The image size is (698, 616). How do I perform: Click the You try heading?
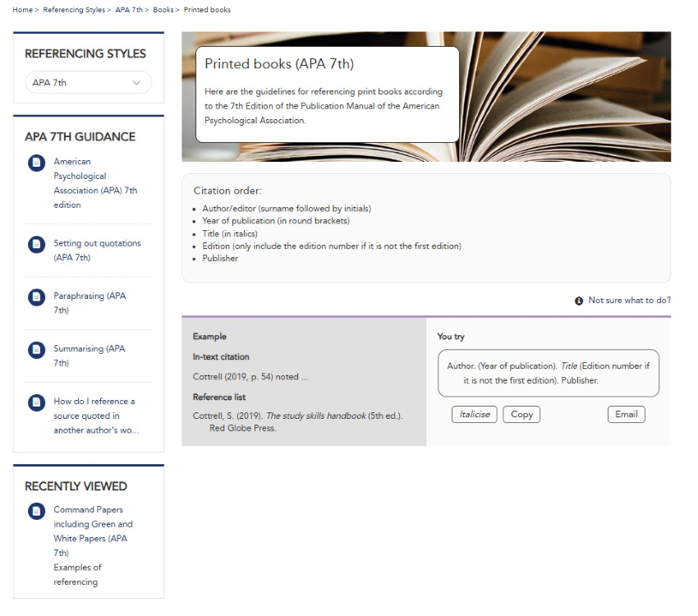coord(451,337)
